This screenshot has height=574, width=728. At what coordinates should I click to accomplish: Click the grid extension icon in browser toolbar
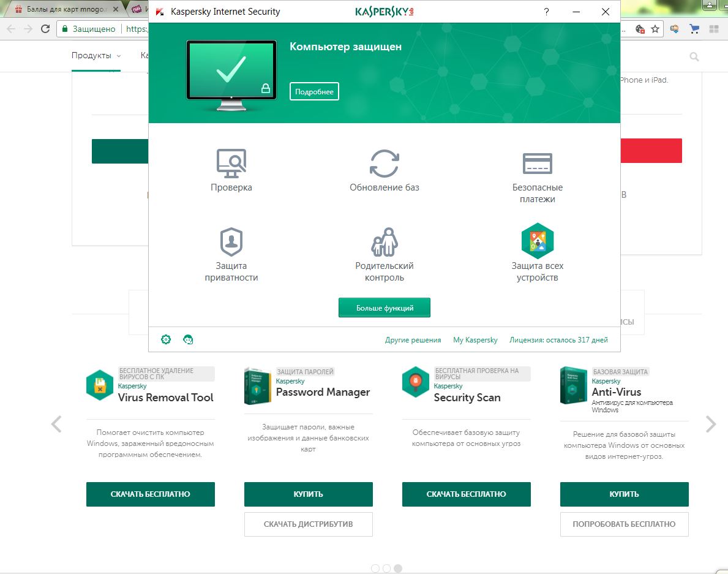tap(714, 29)
